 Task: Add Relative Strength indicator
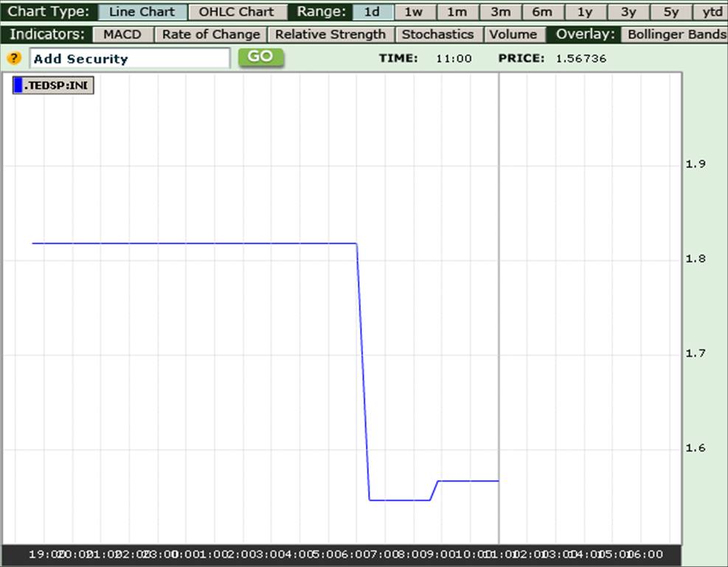330,35
